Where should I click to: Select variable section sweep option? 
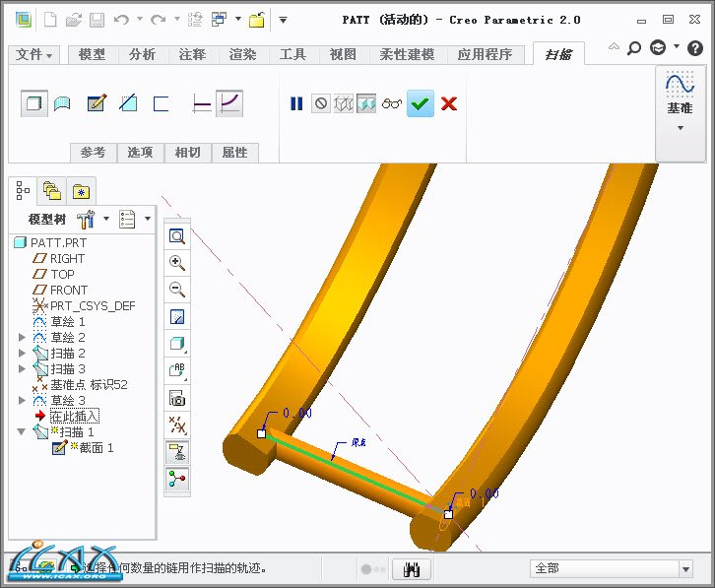click(x=229, y=103)
